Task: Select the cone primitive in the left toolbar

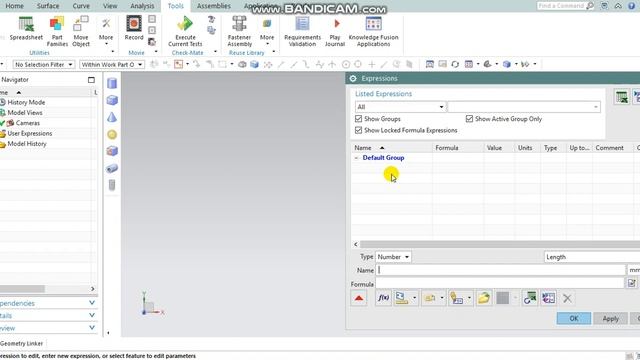Action: click(112, 118)
